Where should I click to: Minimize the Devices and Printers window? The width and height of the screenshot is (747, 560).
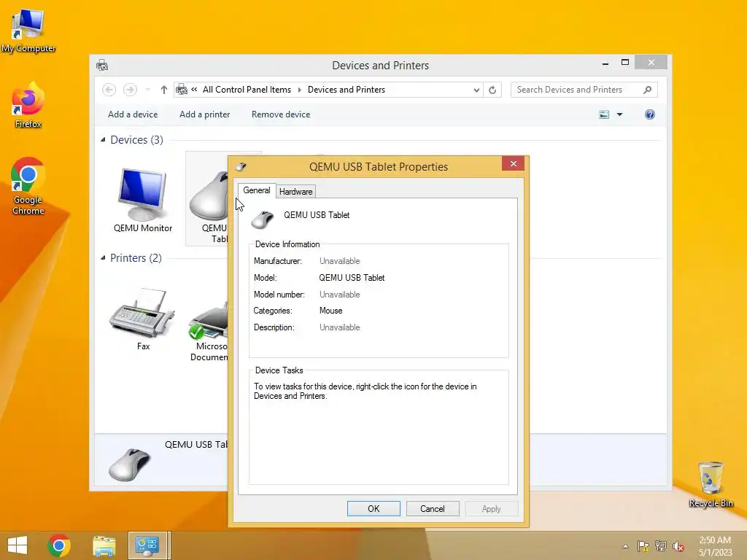[605, 63]
